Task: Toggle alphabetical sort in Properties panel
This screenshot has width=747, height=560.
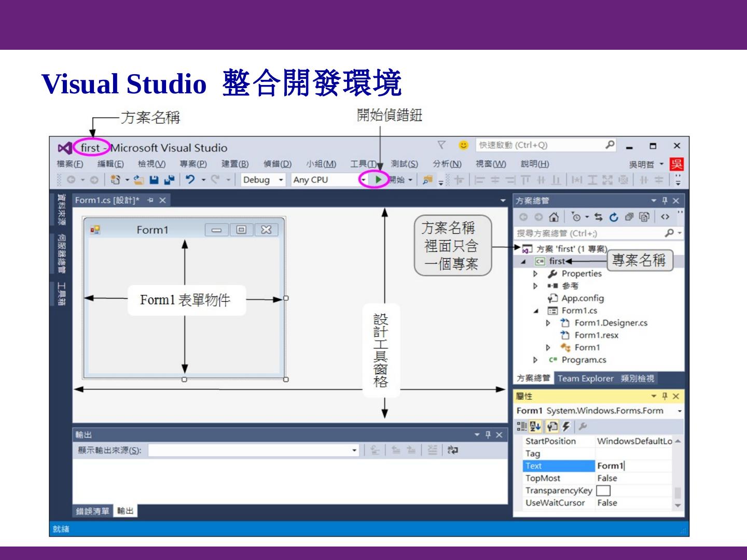Action: coord(535,426)
